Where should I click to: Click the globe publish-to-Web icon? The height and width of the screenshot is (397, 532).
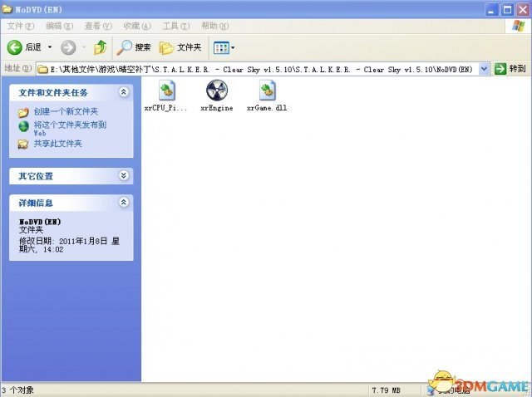[23, 126]
